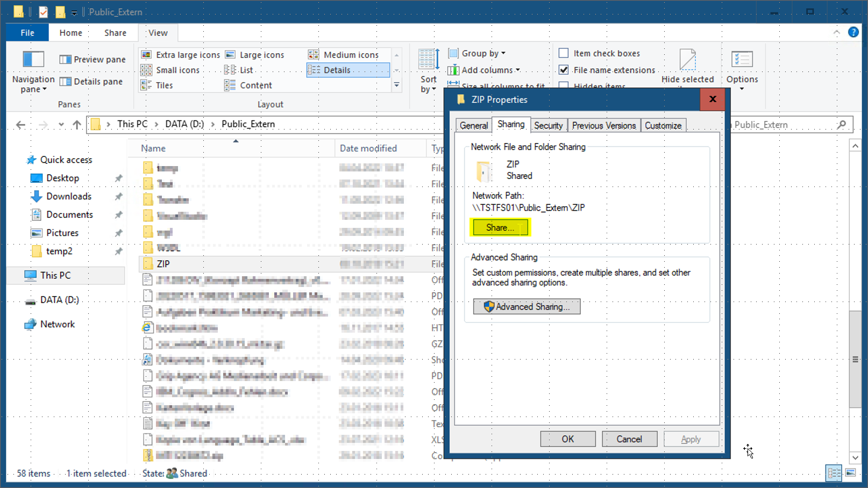Open the Help icon
Viewport: 868px width, 488px height.
(853, 32)
